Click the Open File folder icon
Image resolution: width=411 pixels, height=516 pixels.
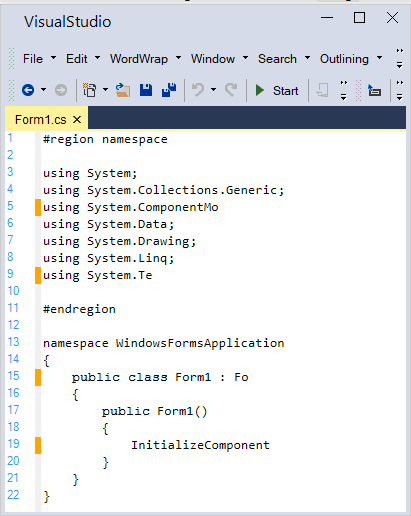coord(123,90)
